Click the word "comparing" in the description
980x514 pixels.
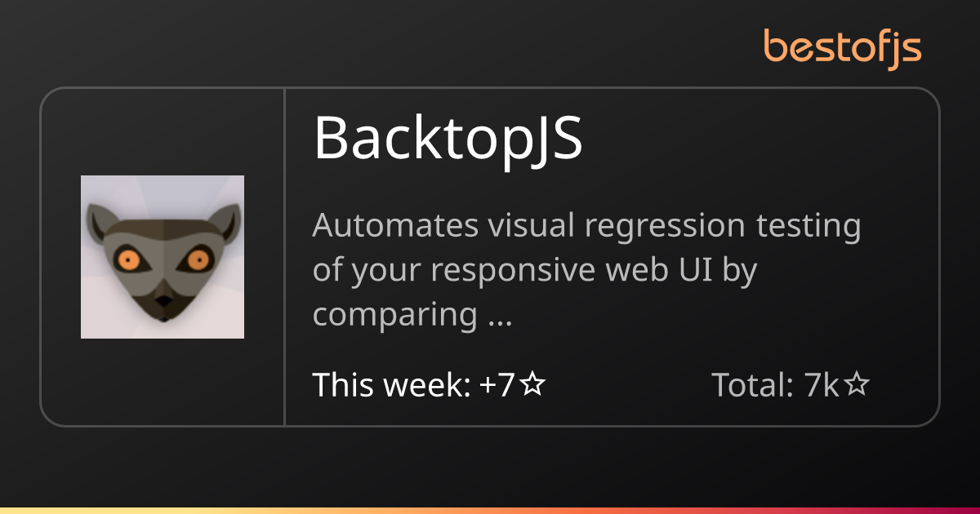(x=395, y=315)
